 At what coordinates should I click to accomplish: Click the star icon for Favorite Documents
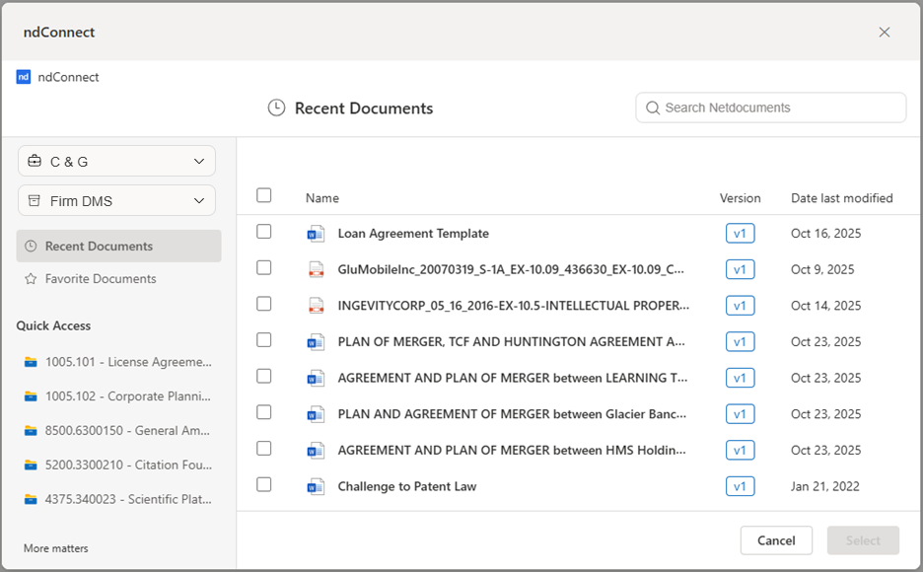click(x=31, y=279)
